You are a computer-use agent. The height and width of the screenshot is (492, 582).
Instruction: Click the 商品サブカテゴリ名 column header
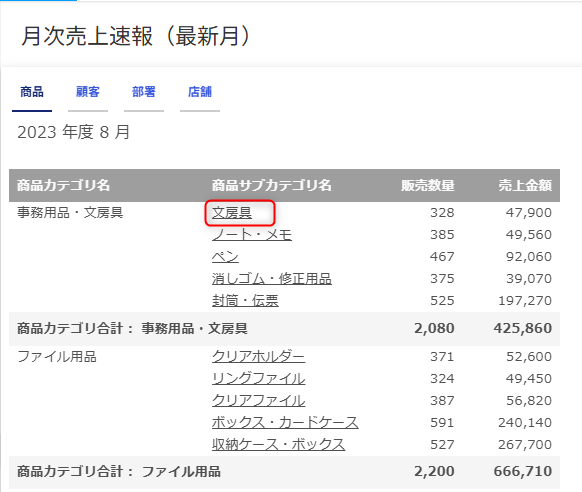tap(272, 185)
